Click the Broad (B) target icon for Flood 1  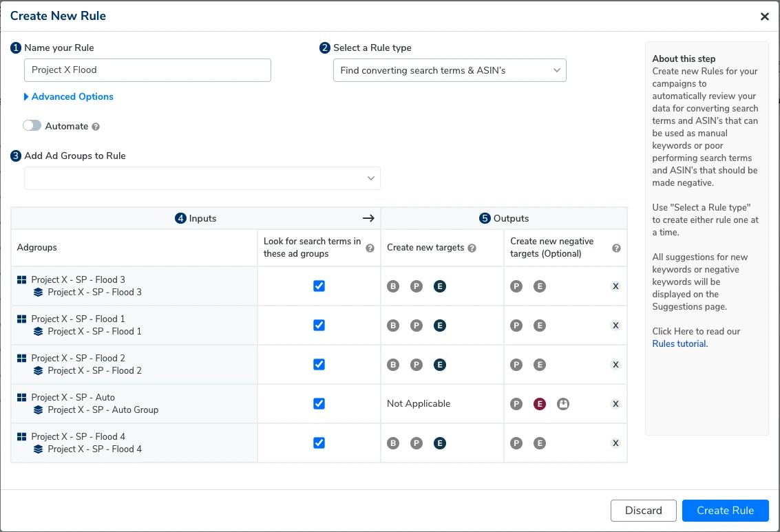[393, 326]
